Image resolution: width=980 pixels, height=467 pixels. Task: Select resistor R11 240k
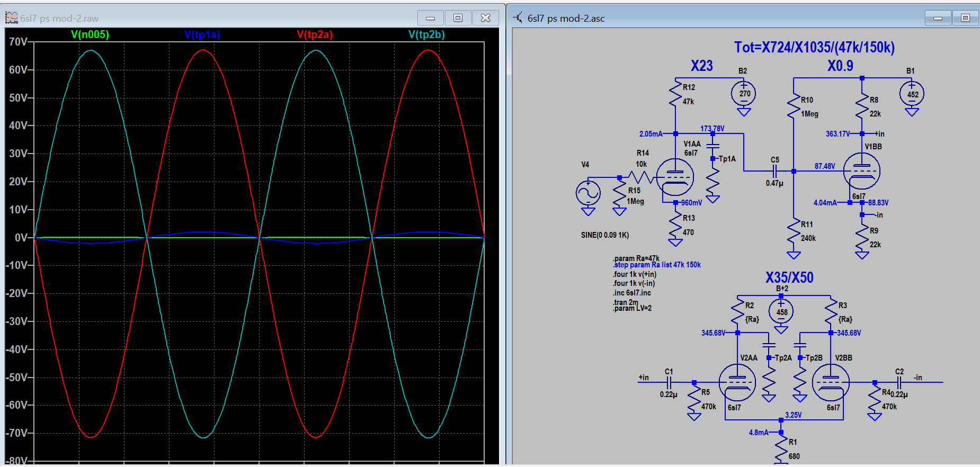click(794, 231)
